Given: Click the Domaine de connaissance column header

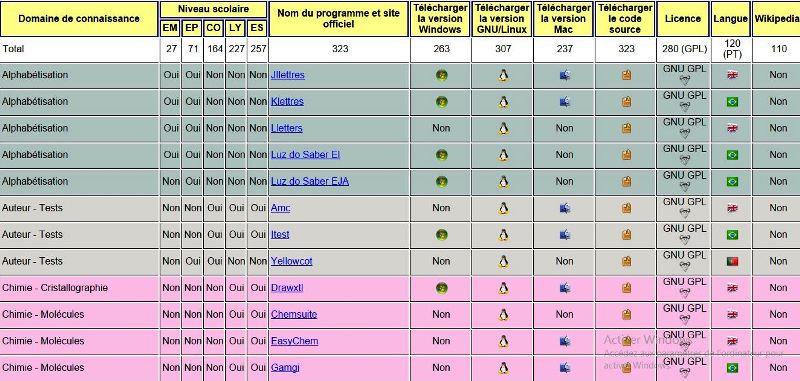Looking at the screenshot, I should (79, 19).
